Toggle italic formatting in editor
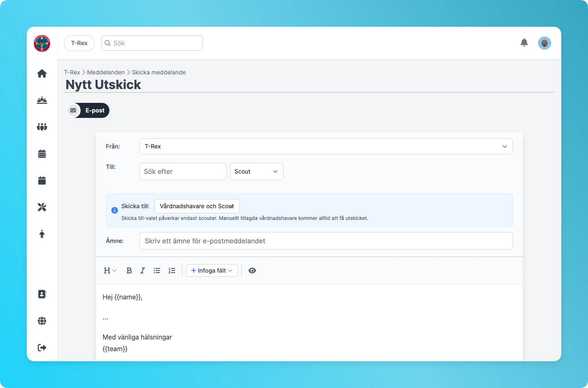 [142, 271]
